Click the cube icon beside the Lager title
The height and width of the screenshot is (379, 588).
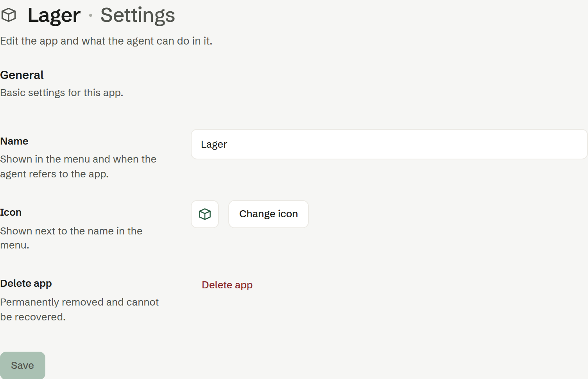tap(9, 15)
